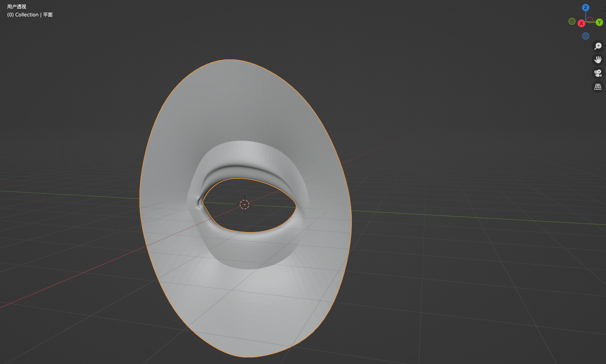Click the 3D cursor in the eye opening
The height and width of the screenshot is (364, 606).
pos(244,204)
